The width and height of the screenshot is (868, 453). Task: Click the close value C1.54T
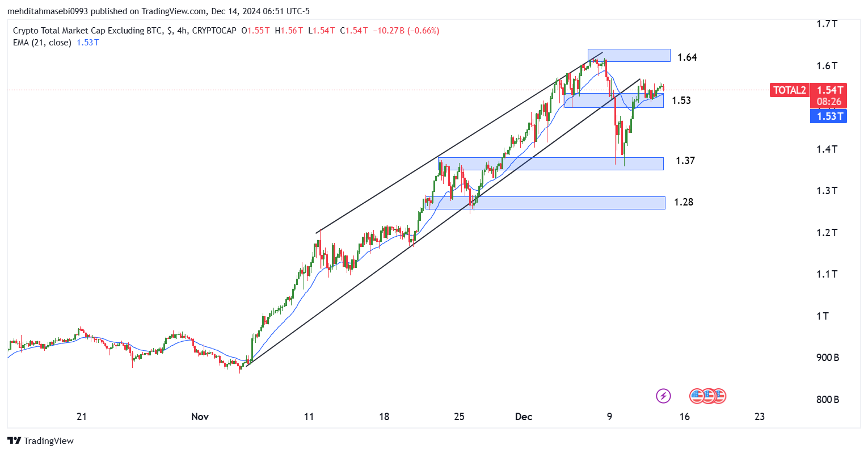(x=354, y=31)
